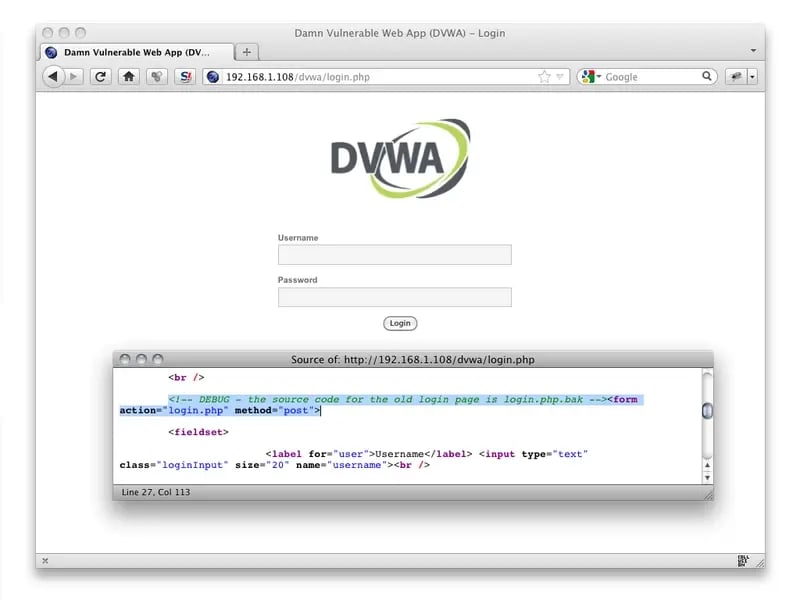Viewport: 800px width, 600px height.
Task: Click the red S toolbar extension icon
Action: point(184,76)
